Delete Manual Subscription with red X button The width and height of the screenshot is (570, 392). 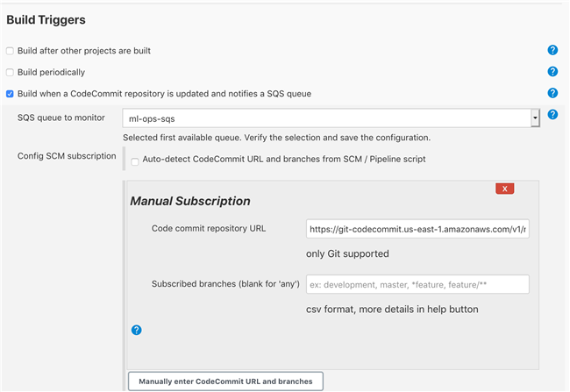click(504, 189)
